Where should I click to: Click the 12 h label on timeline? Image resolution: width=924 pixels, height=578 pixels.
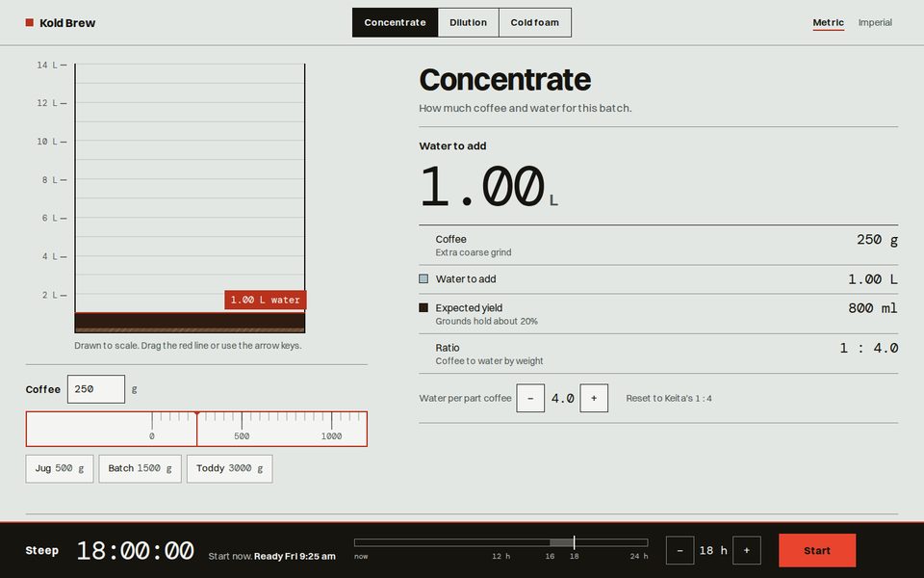500,556
